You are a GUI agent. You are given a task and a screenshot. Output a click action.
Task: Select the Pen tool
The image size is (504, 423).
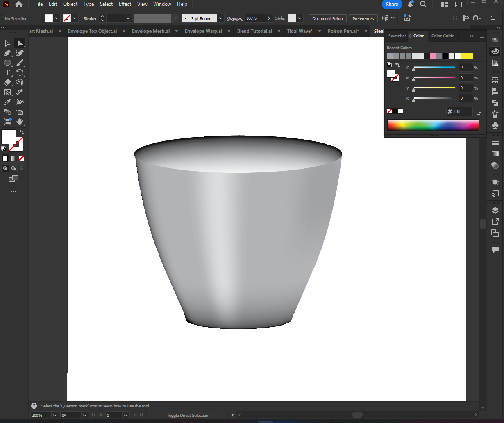click(7, 53)
